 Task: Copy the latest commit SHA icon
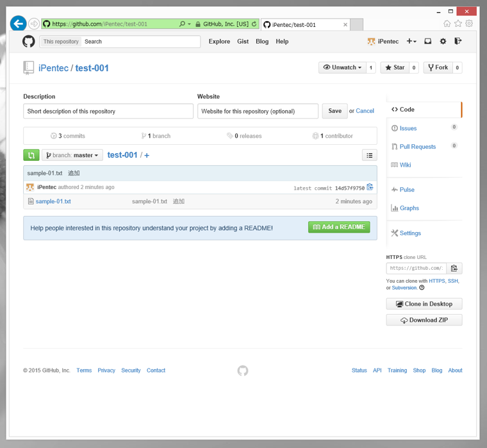coord(370,187)
